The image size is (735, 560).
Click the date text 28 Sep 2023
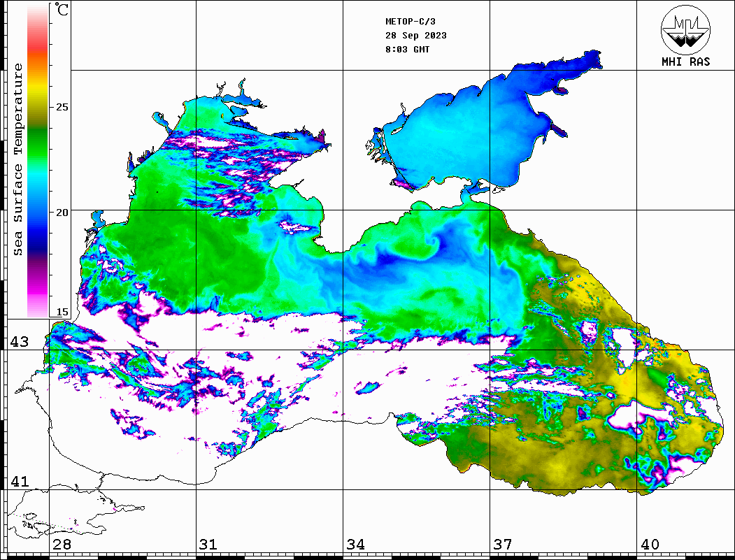[416, 36]
